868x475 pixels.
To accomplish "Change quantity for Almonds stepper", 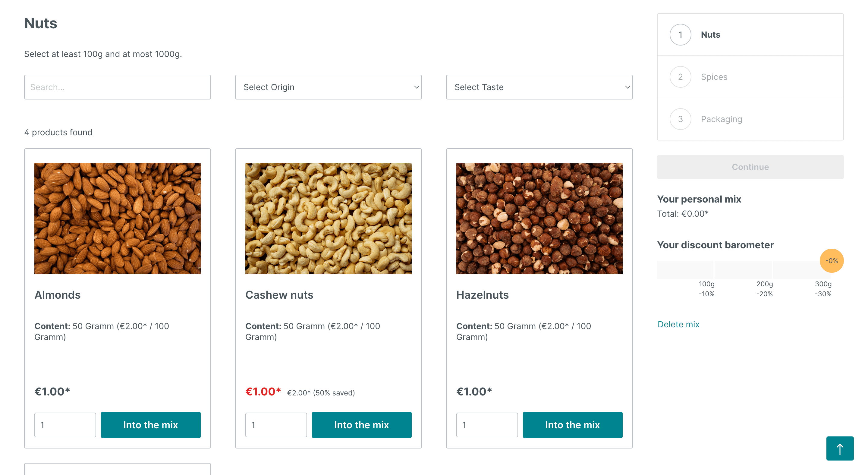I will pos(65,424).
